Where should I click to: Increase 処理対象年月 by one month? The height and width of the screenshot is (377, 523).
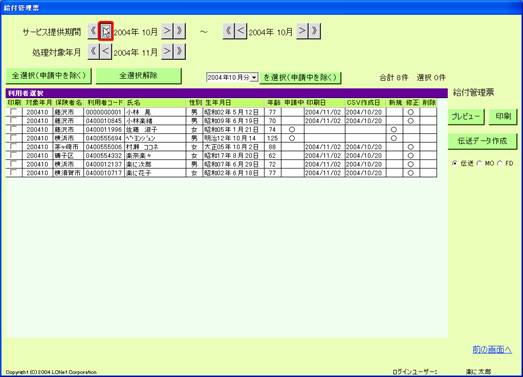[x=167, y=52]
